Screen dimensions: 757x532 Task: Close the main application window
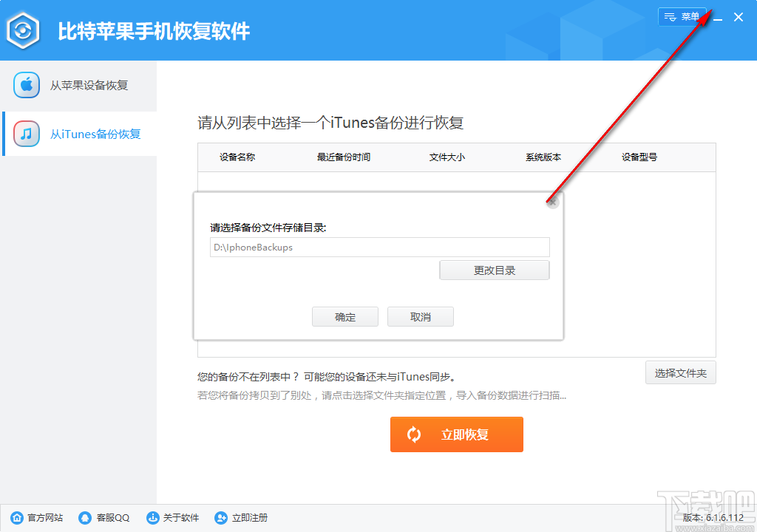pyautogui.click(x=739, y=18)
